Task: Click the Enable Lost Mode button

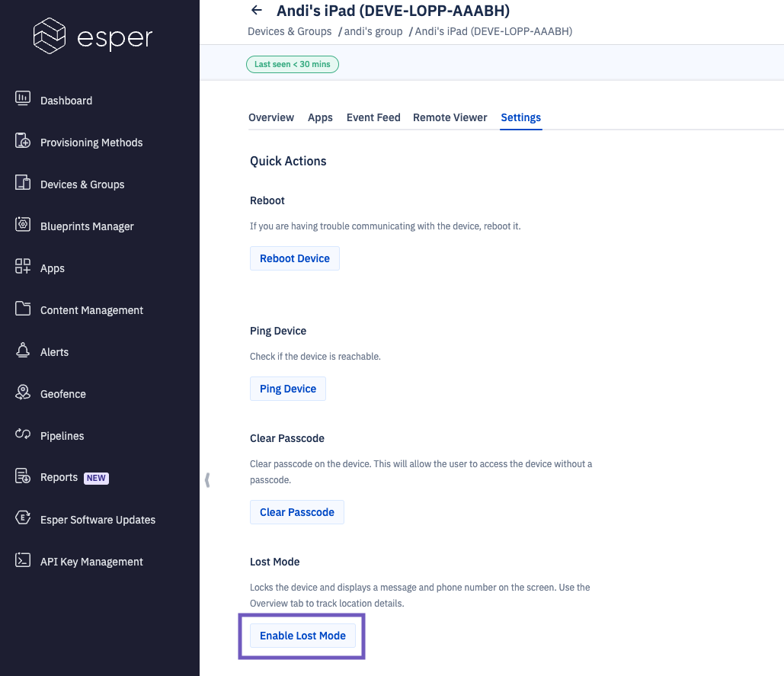Action: [x=302, y=636]
